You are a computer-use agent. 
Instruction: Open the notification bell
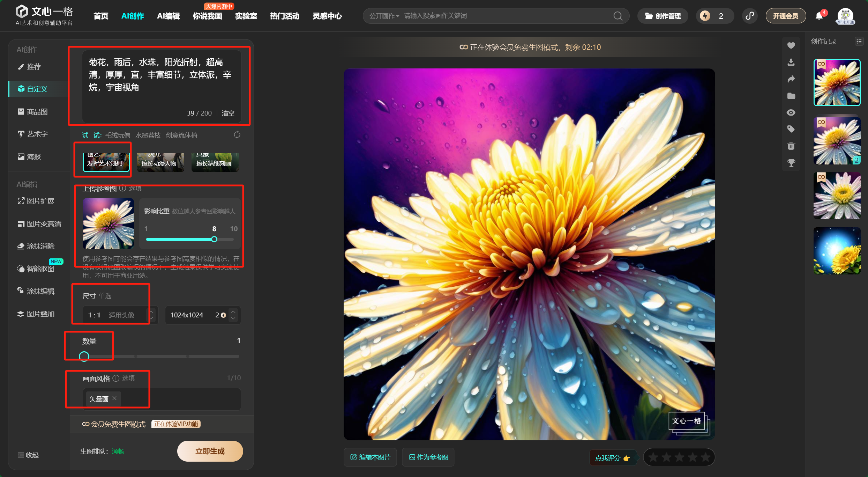click(819, 16)
